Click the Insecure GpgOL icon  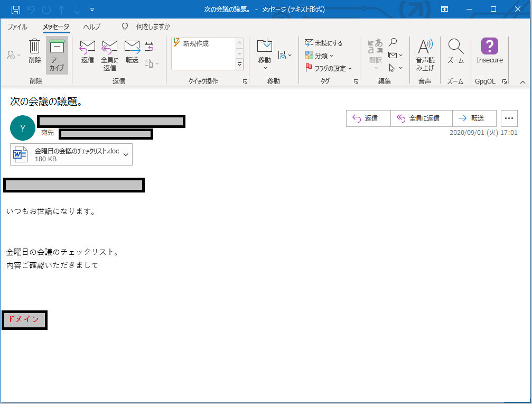click(490, 51)
